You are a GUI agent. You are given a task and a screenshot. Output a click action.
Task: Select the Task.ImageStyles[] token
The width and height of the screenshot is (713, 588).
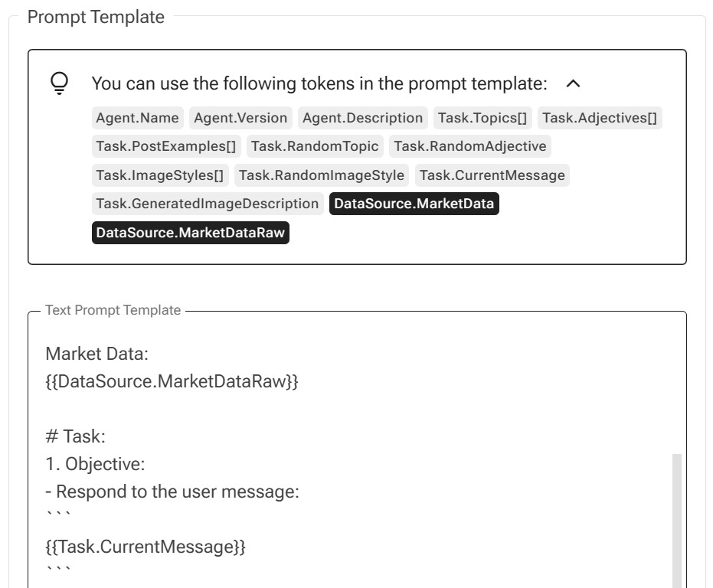[159, 175]
